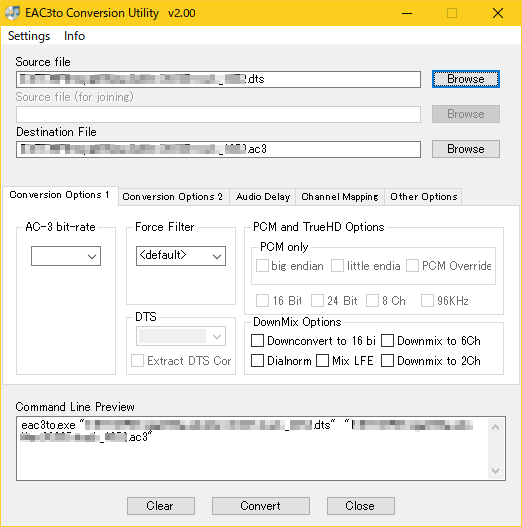This screenshot has height=527, width=522.
Task: Toggle the little endian checkbox
Action: pyautogui.click(x=337, y=266)
